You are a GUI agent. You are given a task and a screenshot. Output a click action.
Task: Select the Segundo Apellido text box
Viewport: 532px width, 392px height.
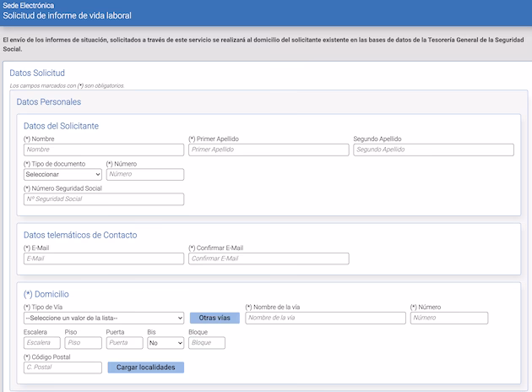click(433, 150)
